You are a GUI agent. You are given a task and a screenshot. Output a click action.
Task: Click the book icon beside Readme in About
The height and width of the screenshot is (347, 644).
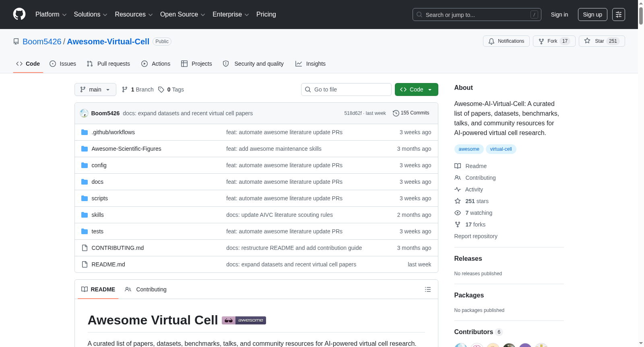(x=458, y=166)
